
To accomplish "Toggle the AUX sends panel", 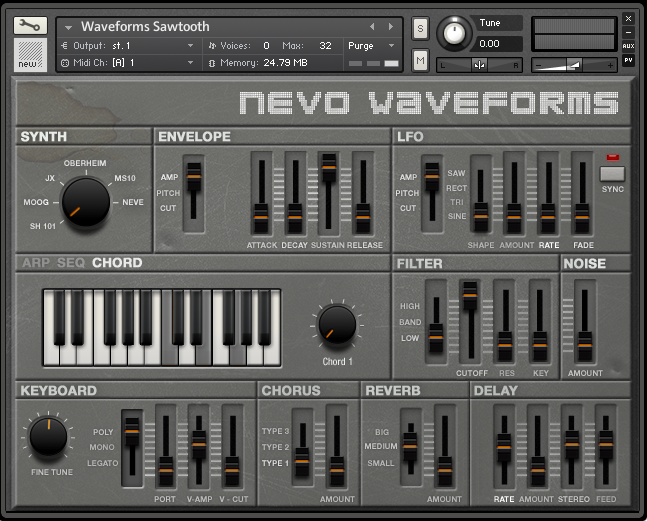I will [x=628, y=46].
